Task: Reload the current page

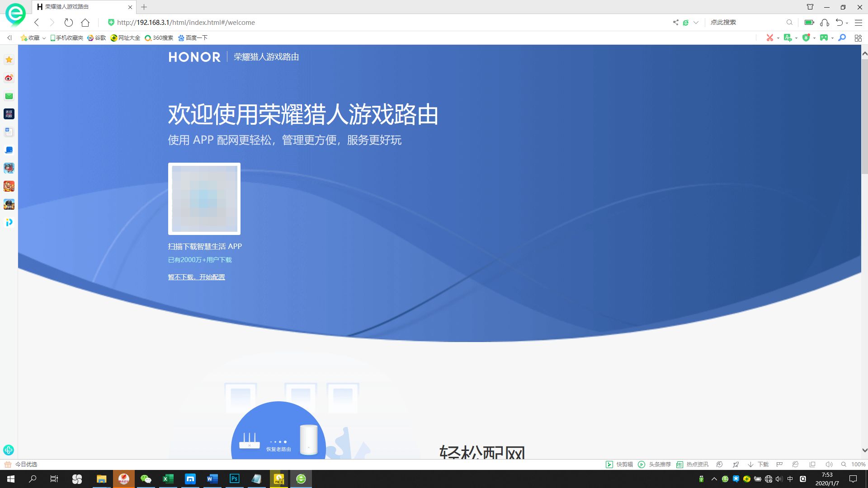Action: click(x=69, y=23)
